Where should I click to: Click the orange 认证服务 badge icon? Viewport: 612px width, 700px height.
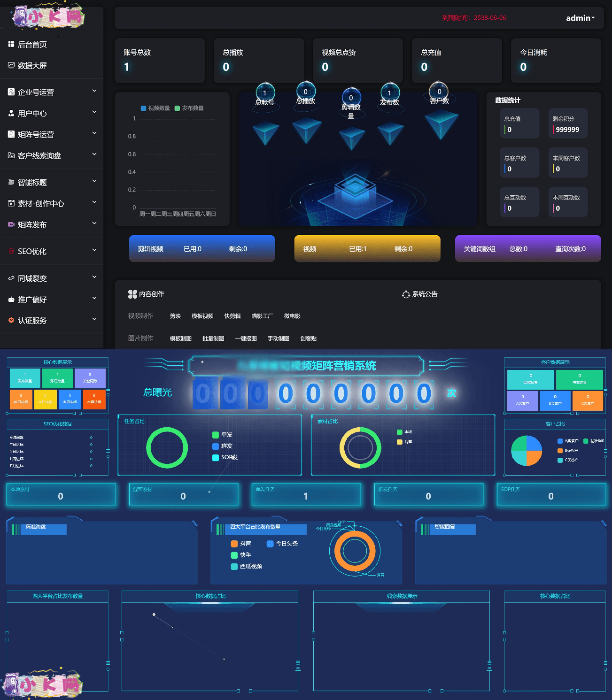tap(11, 320)
